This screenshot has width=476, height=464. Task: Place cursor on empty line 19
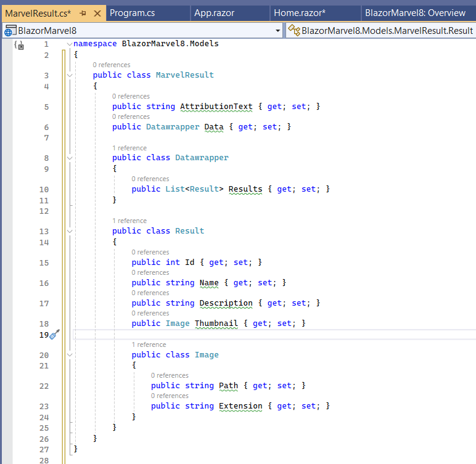pos(273,335)
